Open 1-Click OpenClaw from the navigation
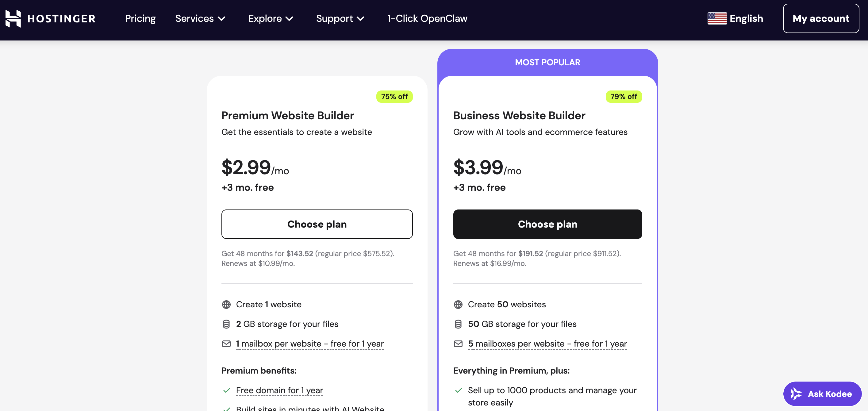This screenshot has height=411, width=868. click(x=427, y=18)
